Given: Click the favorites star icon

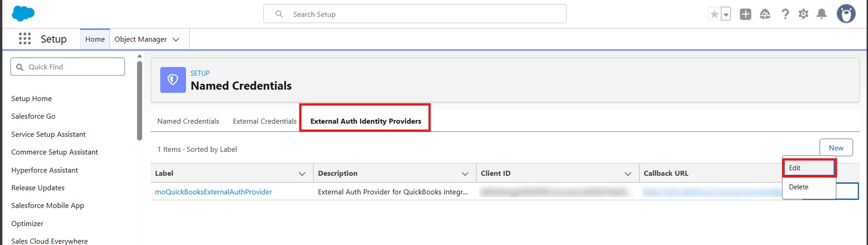Looking at the screenshot, I should (x=714, y=14).
